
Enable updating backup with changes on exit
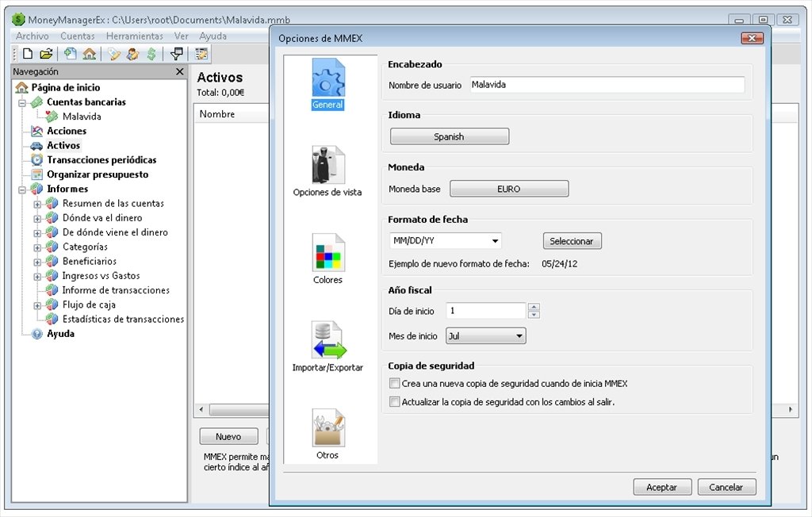coord(395,401)
